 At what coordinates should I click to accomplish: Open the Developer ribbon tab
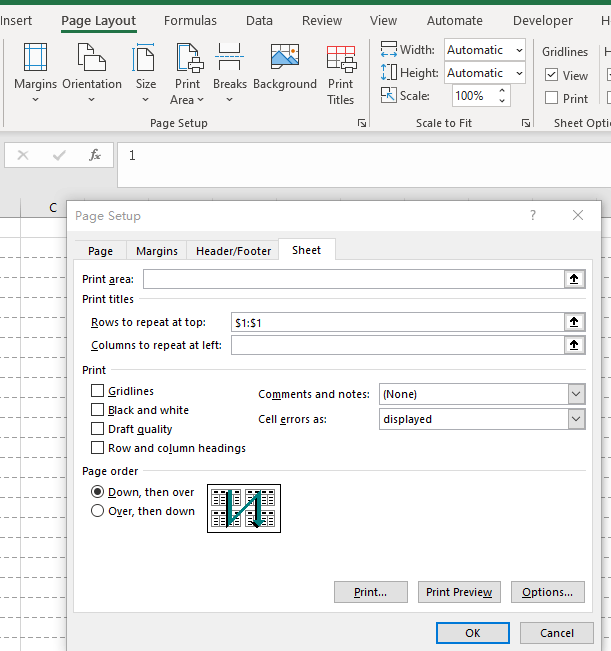pos(543,20)
